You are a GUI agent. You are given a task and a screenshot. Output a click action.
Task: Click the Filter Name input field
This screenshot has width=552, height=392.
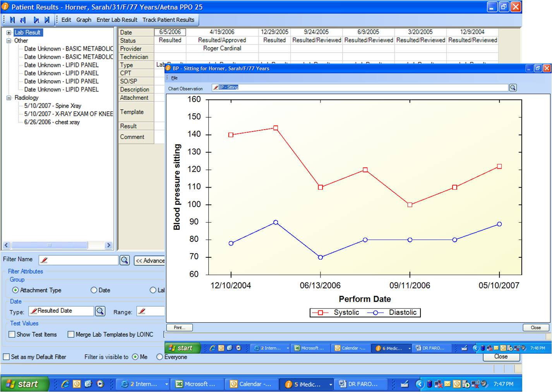coord(79,260)
